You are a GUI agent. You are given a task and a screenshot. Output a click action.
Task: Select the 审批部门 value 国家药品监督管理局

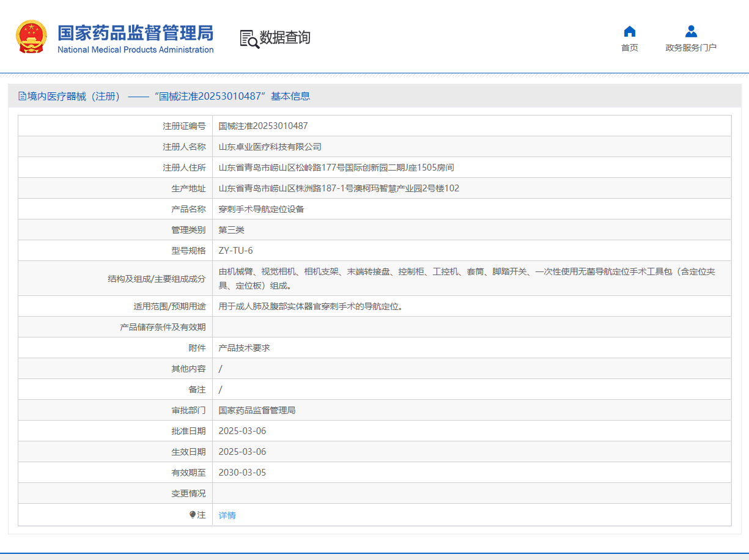pos(257,410)
